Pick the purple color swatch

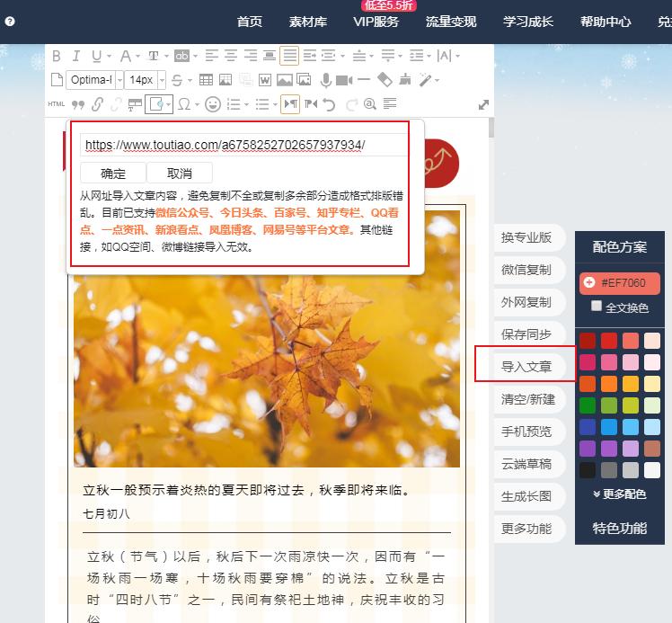pos(588,449)
